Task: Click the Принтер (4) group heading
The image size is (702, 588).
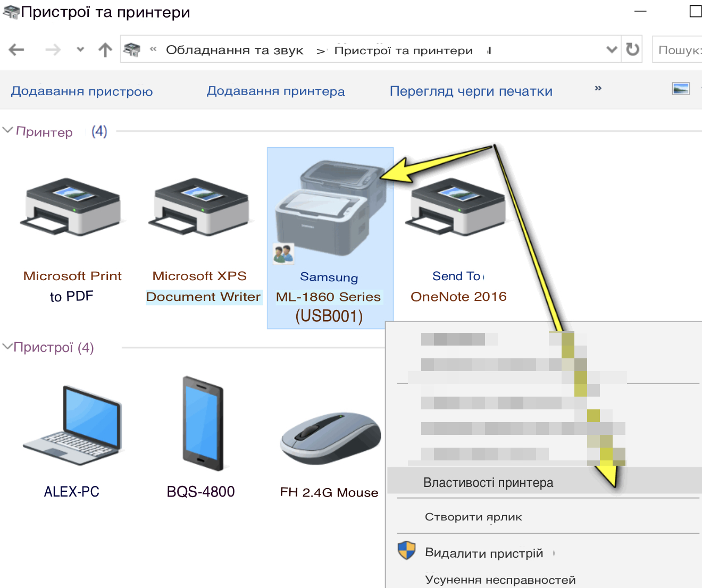Action: pos(62,131)
